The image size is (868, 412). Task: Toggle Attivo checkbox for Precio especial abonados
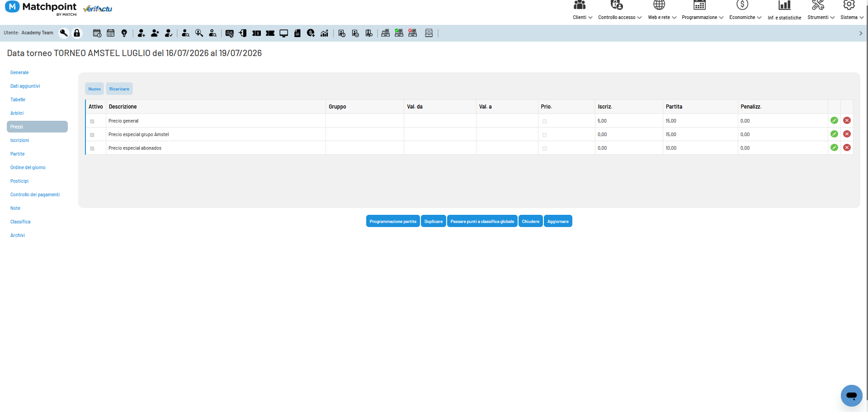pos(92,148)
